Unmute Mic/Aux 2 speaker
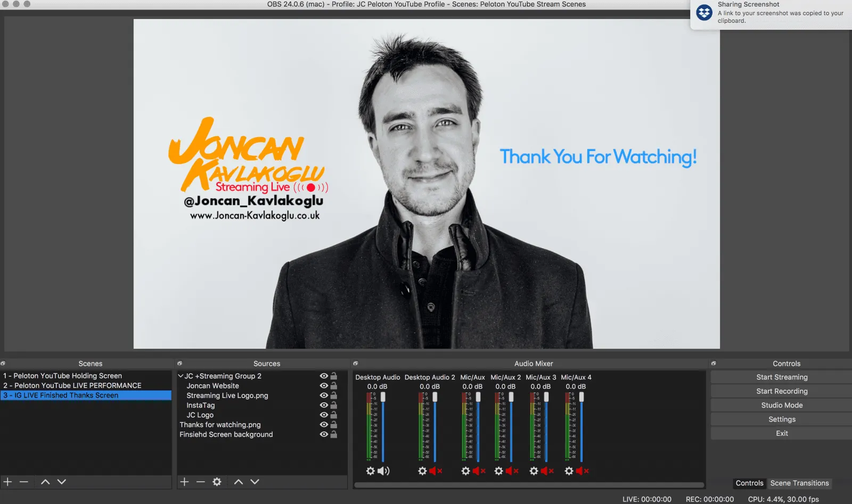Image resolution: width=852 pixels, height=504 pixels. [x=512, y=471]
